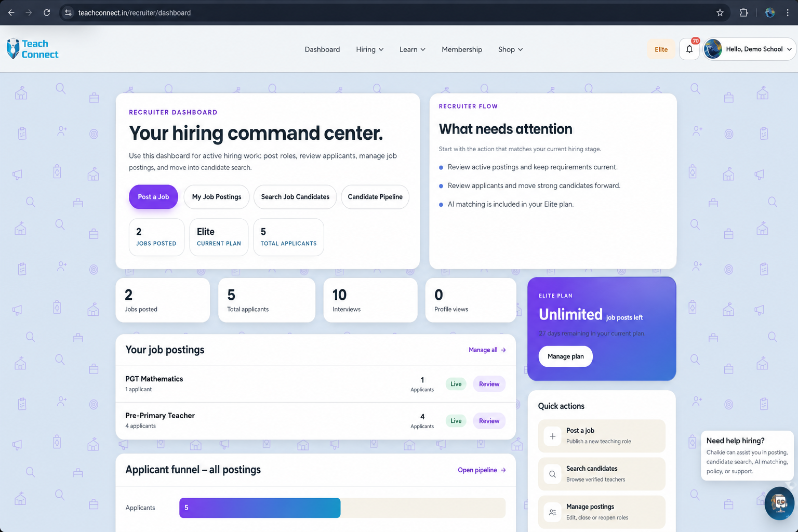Click the 2 JOBS POSTED tile

pos(156,237)
